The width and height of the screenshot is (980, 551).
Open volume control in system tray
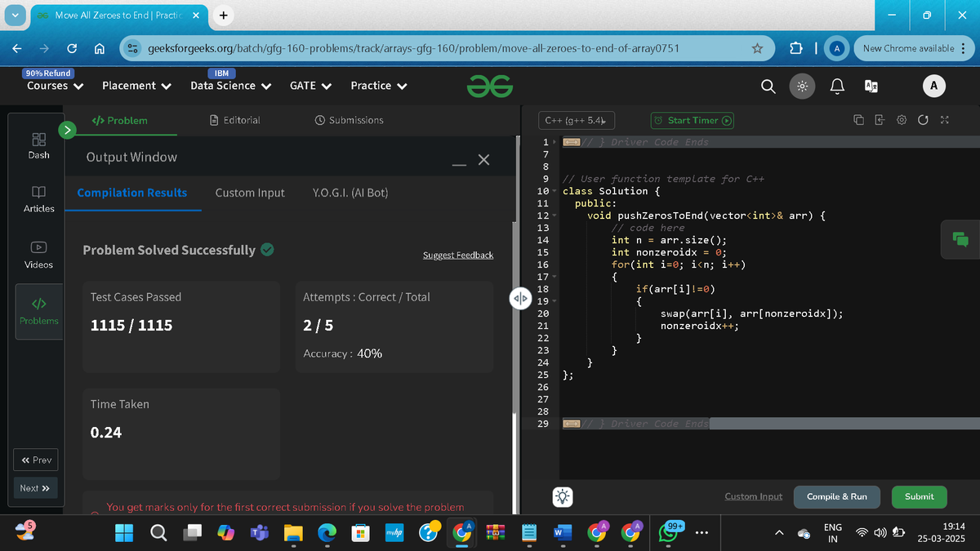pyautogui.click(x=880, y=533)
